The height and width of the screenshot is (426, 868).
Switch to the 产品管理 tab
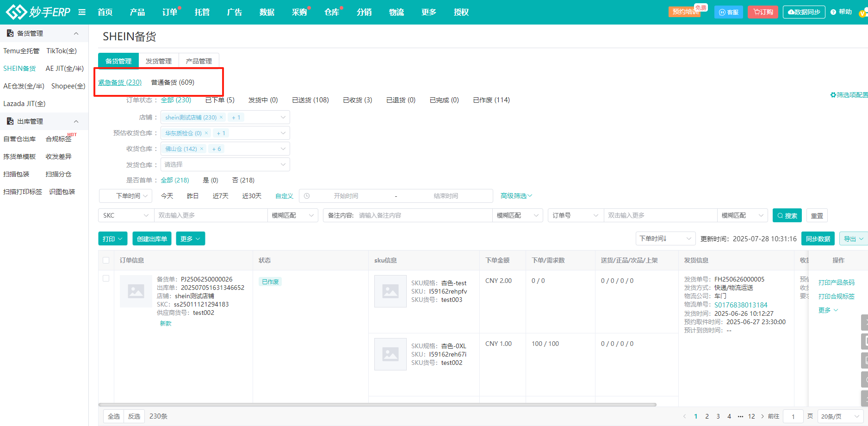(x=199, y=61)
